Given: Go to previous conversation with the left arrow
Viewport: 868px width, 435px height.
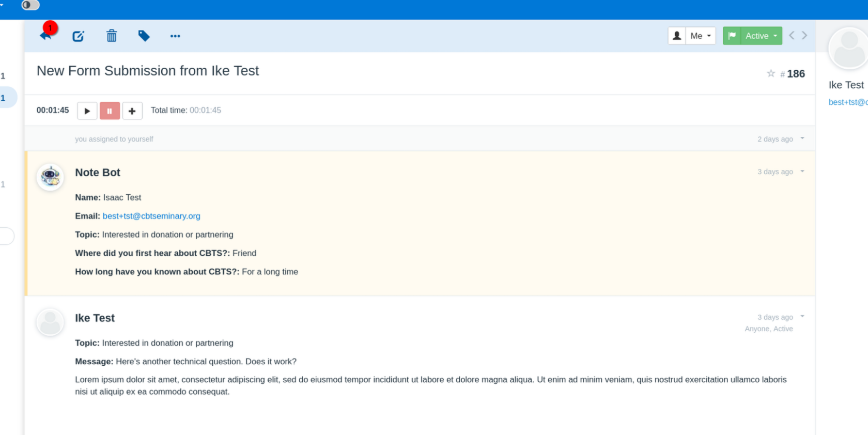Looking at the screenshot, I should 792,36.
